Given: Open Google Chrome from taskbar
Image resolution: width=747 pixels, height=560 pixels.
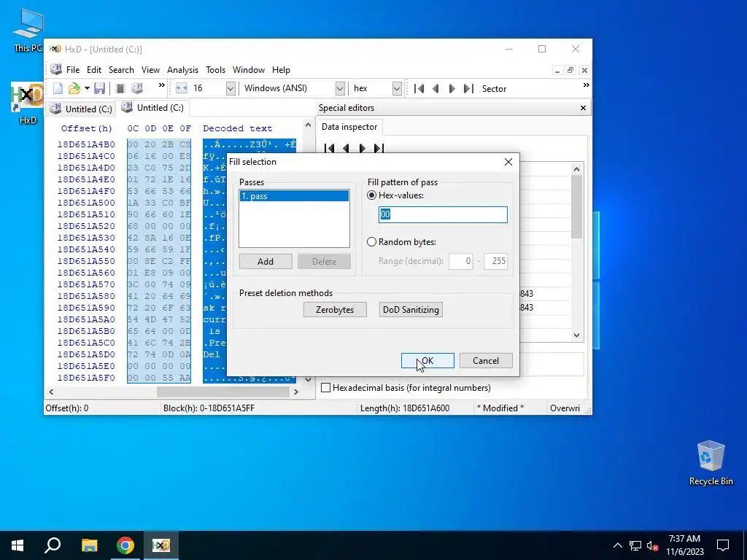Looking at the screenshot, I should [x=125, y=545].
